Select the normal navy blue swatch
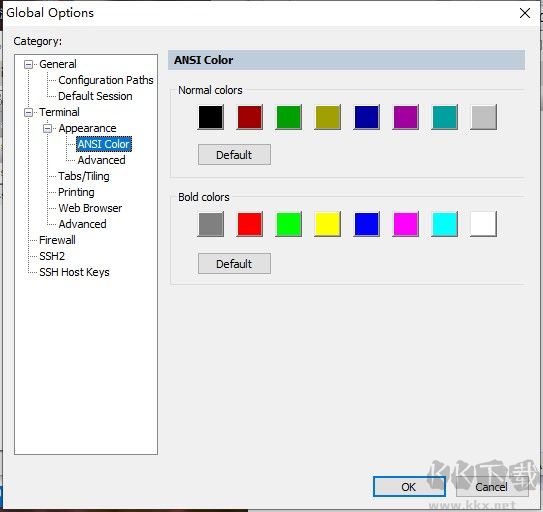This screenshot has width=543, height=512. pyautogui.click(x=367, y=117)
